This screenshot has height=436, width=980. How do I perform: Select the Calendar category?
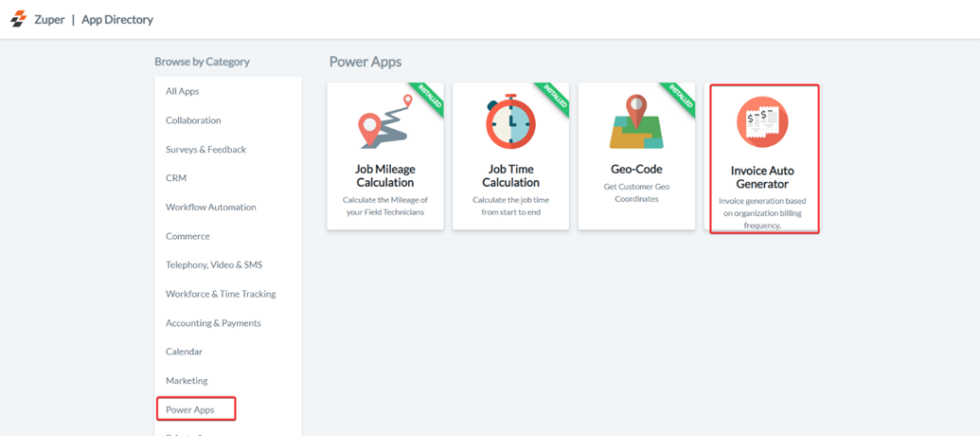coord(184,352)
